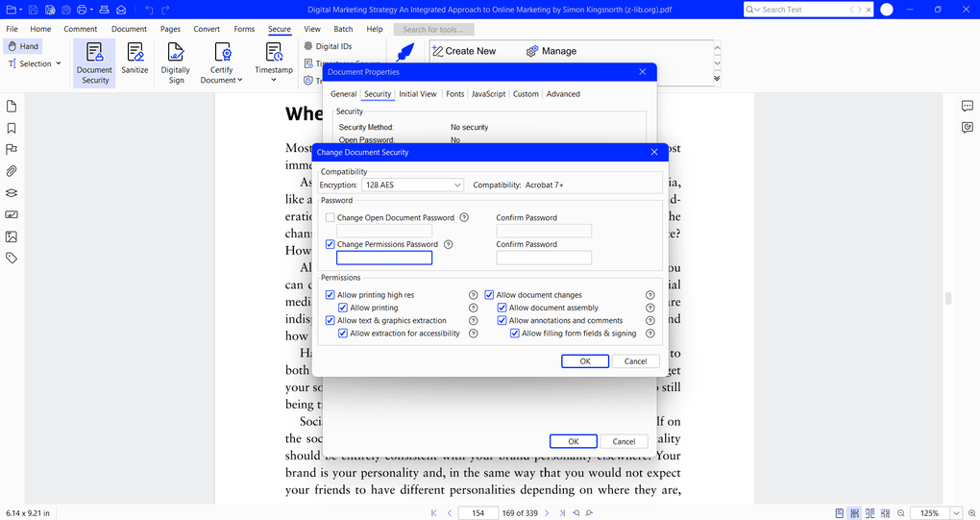Open the file open dropdown arrow in title bar
Screen dimensions: 980x520
20,10
